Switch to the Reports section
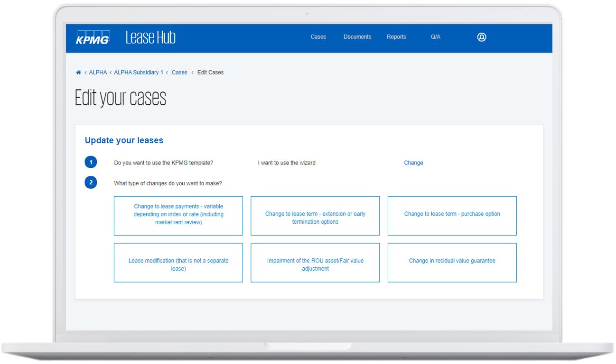The height and width of the screenshot is (364, 616). (396, 37)
